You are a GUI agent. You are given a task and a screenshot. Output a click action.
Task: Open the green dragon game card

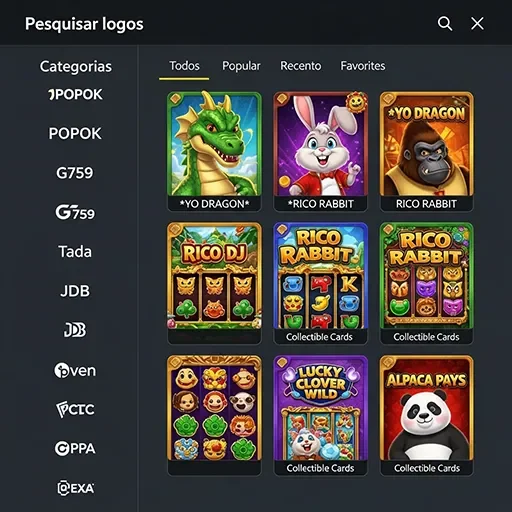tap(214, 152)
